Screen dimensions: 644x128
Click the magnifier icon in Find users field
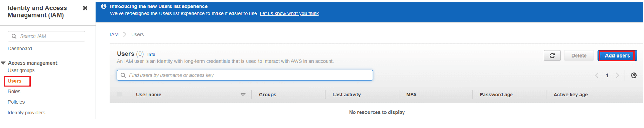click(123, 75)
